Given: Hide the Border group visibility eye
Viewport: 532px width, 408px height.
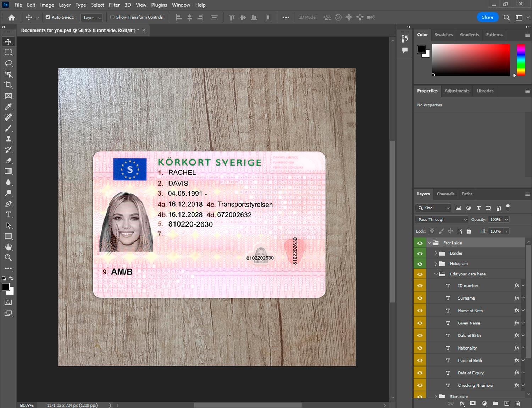Looking at the screenshot, I should pyautogui.click(x=420, y=253).
